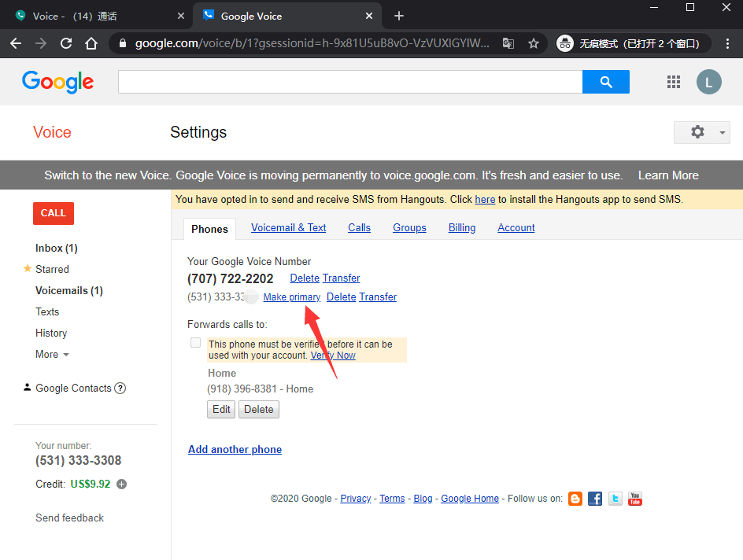Click the Edit button for Home phone
The height and width of the screenshot is (560, 743).
tap(221, 409)
